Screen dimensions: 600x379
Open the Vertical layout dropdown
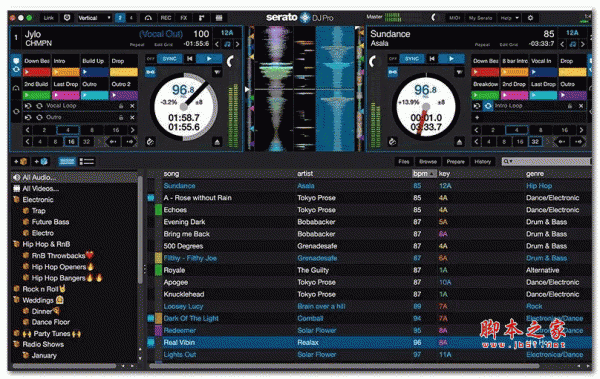click(95, 18)
